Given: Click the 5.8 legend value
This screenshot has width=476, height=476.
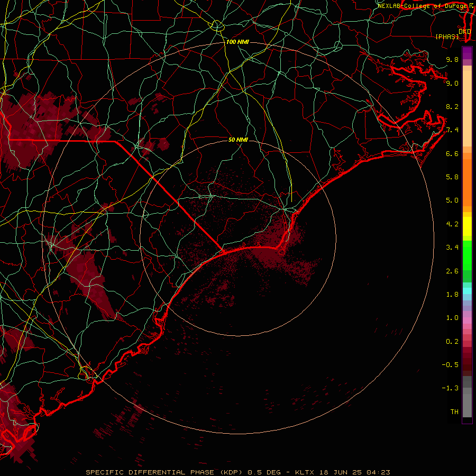Looking at the screenshot, I should click(452, 177).
